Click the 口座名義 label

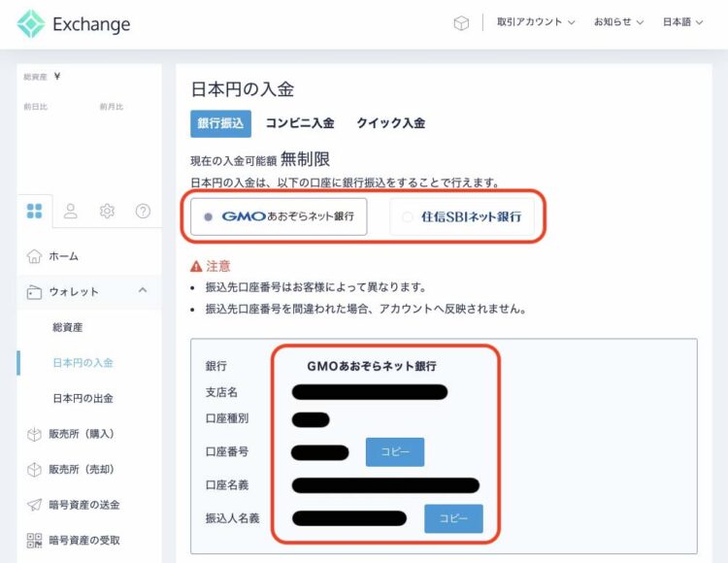[227, 485]
